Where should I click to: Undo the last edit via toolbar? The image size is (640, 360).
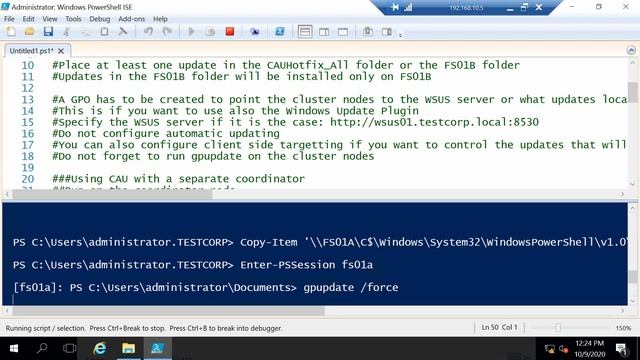pos(148,31)
